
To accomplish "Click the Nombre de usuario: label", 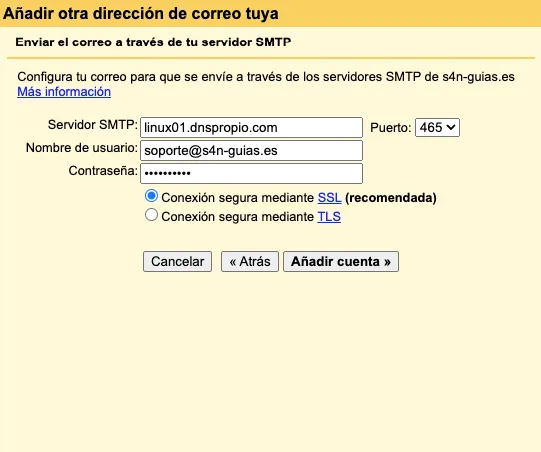I will point(82,148).
